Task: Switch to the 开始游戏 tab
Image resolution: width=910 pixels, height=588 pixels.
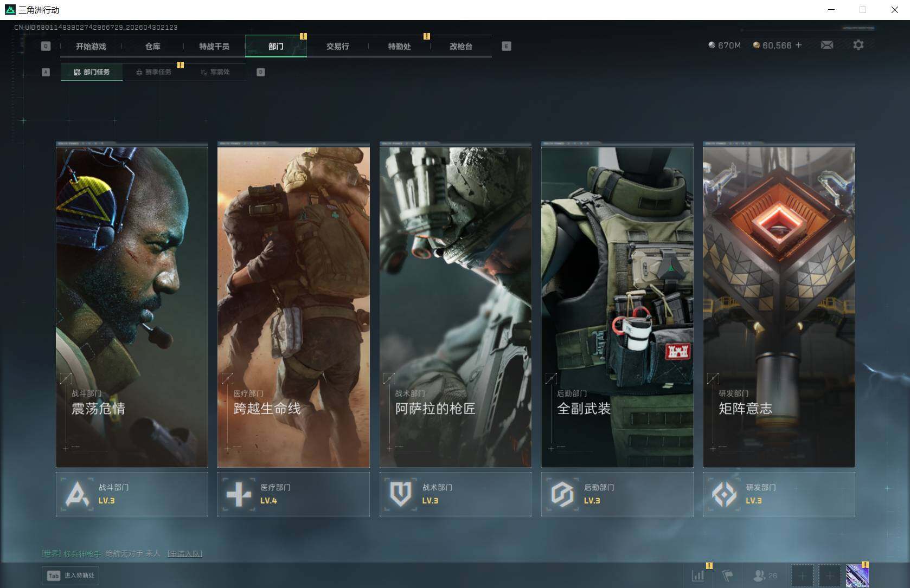Action: (91, 47)
